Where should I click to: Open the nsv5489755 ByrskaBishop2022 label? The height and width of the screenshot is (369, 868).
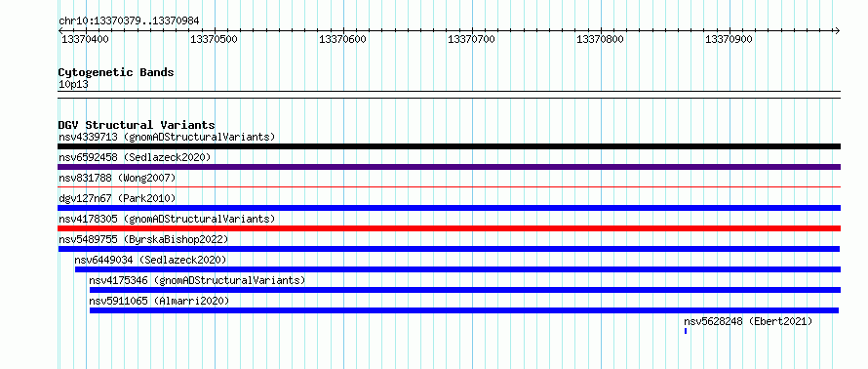(143, 239)
